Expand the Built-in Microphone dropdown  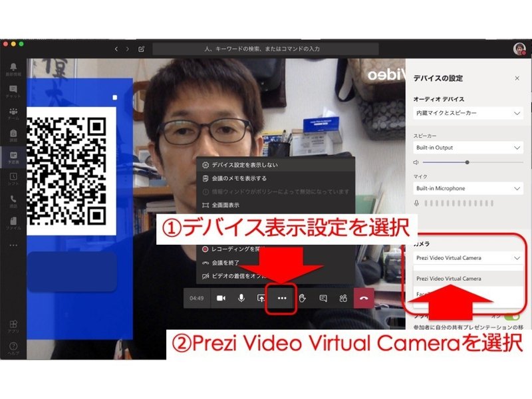(468, 188)
